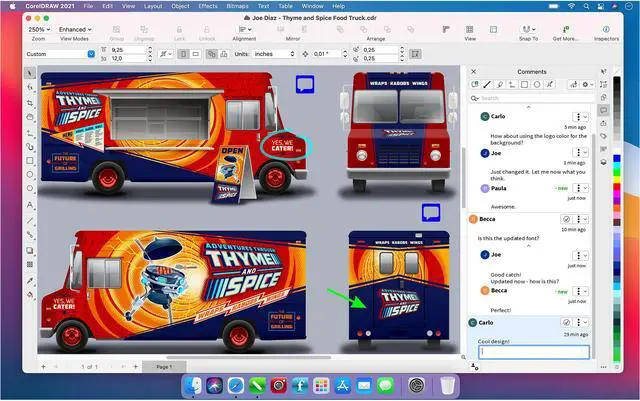
Task: Pick the blue swatch in the color palette
Action: [617, 158]
